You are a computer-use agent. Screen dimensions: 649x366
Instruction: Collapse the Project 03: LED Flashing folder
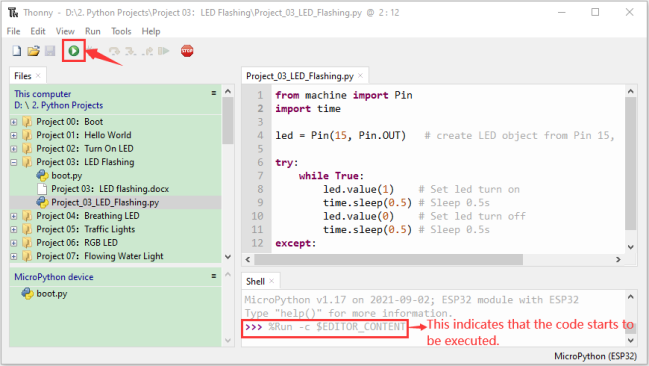coord(14,162)
